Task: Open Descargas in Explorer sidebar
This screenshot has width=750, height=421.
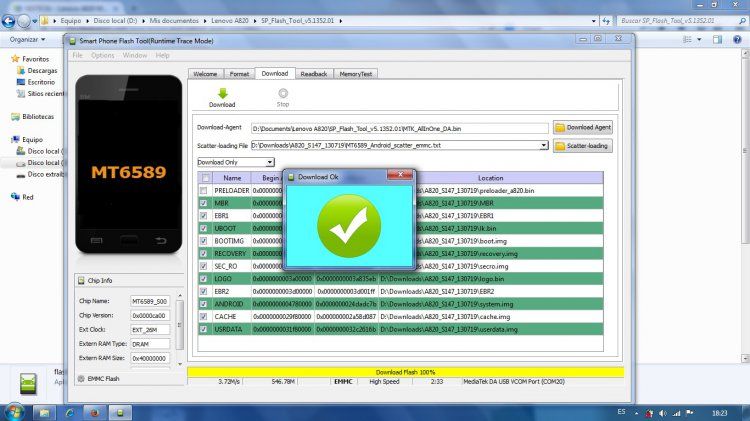Action: coord(42,70)
